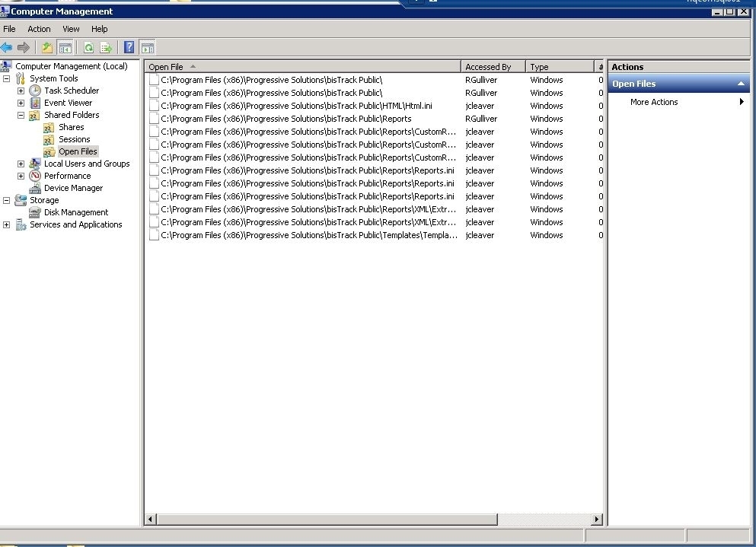756x547 pixels.
Task: Collapse the Open Files section in Actions pane
Action: point(742,83)
